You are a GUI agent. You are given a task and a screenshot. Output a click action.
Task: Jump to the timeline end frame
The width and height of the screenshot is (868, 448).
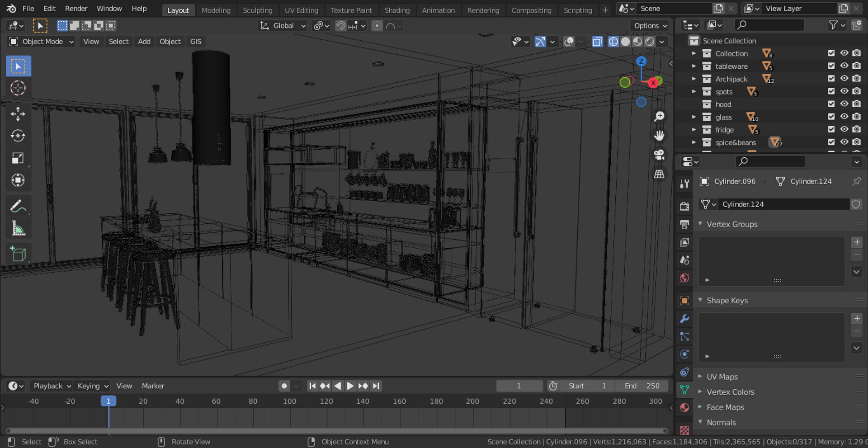(376, 386)
